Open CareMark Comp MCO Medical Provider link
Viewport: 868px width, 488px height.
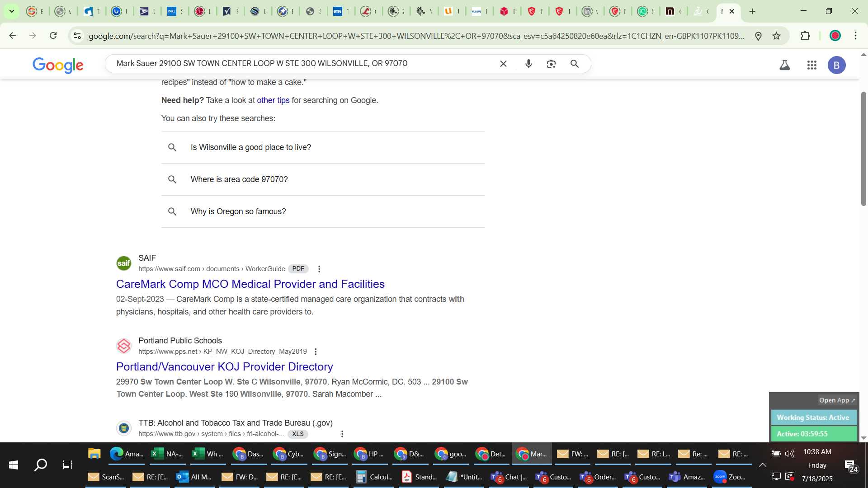pyautogui.click(x=250, y=284)
